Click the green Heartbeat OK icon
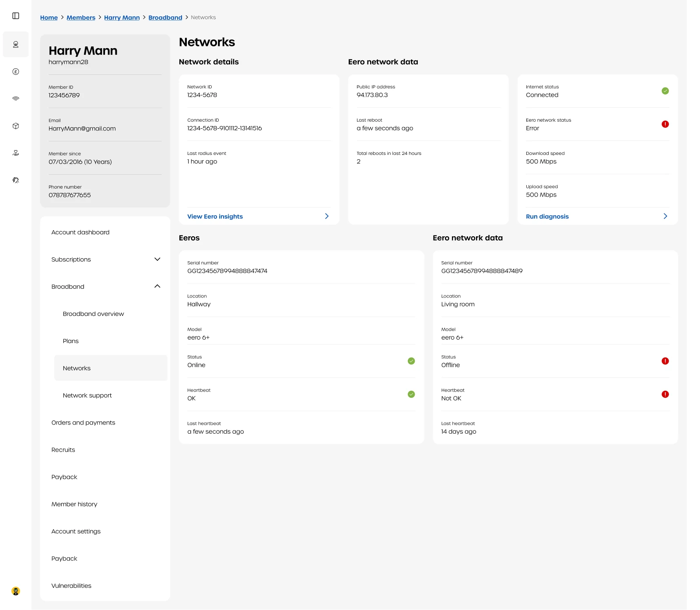 [x=411, y=394]
